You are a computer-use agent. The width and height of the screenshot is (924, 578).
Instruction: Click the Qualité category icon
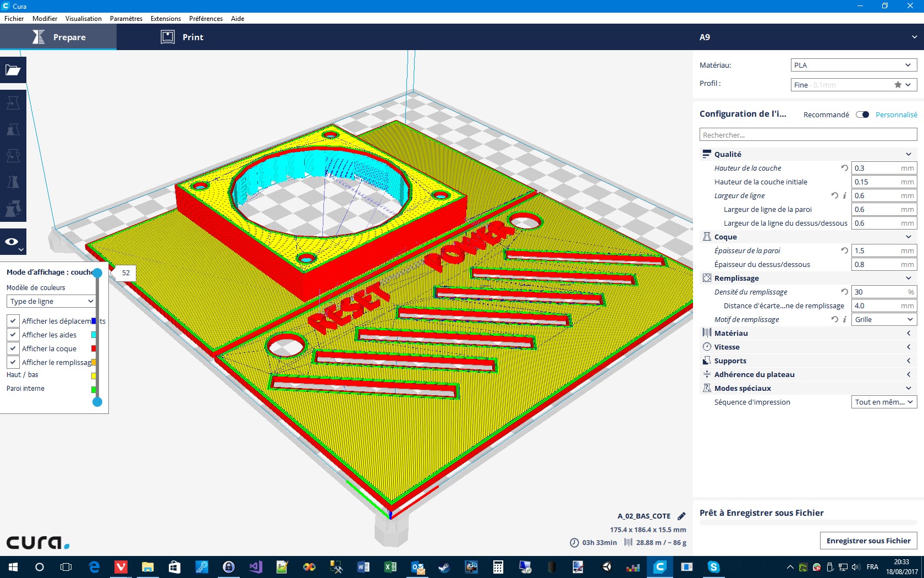click(x=707, y=154)
